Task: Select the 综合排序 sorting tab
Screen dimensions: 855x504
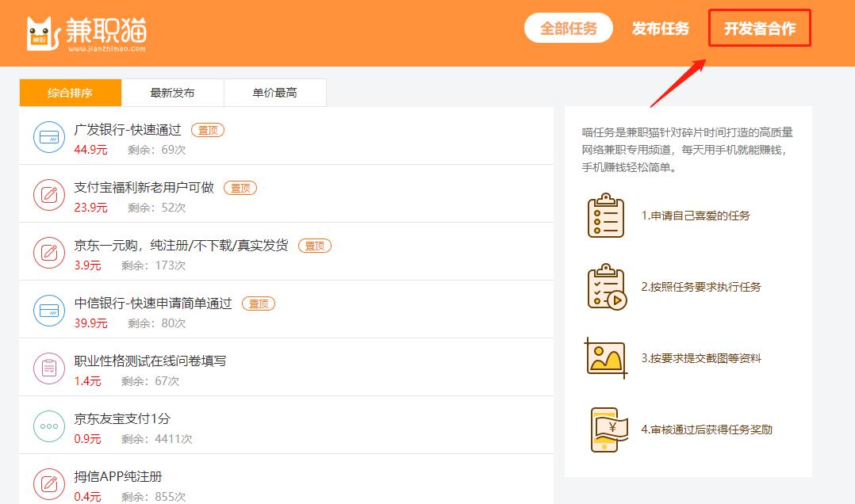Action: 71,93
